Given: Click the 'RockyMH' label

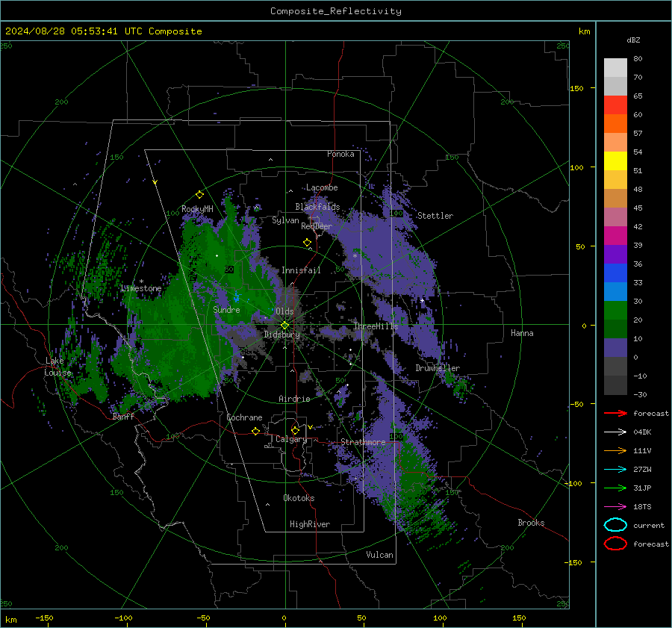Looking at the screenshot, I should coord(197,209).
